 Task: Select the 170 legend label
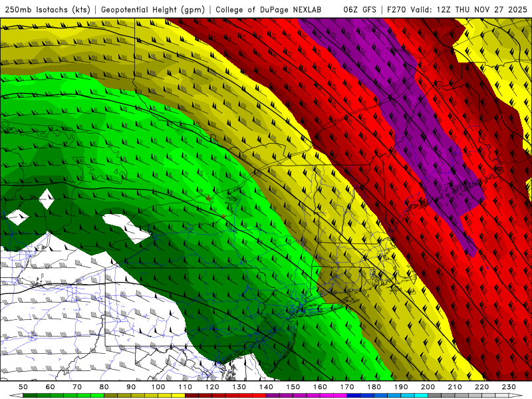(x=347, y=387)
